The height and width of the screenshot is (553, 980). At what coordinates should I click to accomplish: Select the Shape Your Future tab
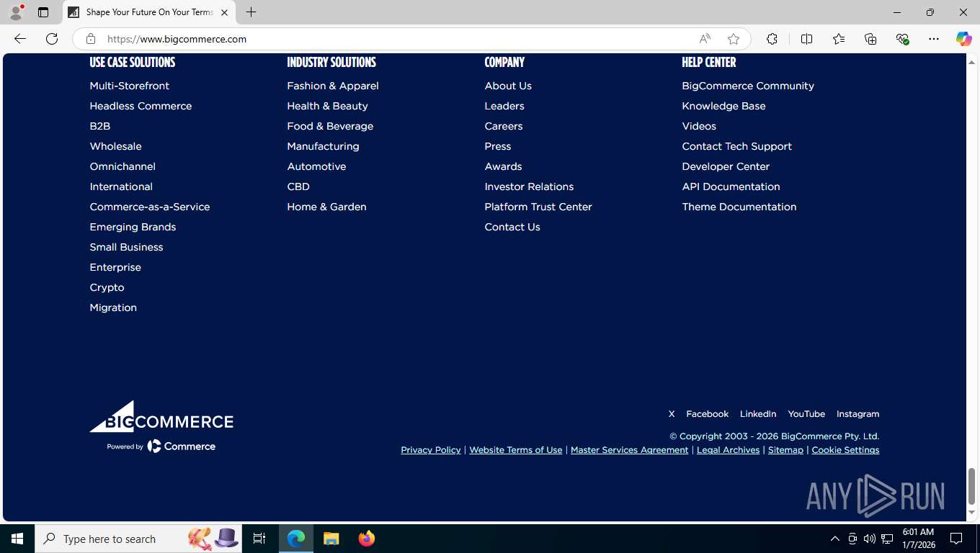148,12
